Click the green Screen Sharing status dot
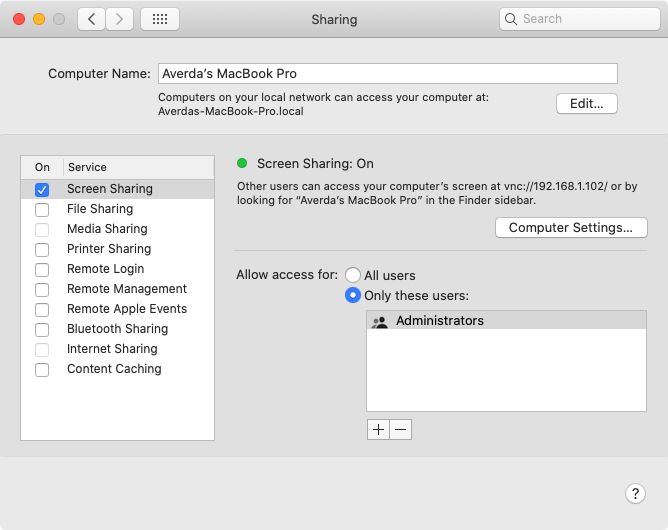Screen dimensions: 668x530 coord(242,163)
